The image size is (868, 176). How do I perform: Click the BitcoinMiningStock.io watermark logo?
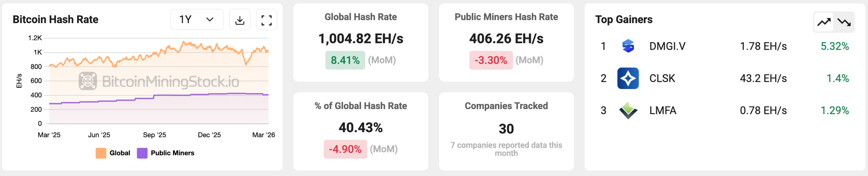click(159, 81)
